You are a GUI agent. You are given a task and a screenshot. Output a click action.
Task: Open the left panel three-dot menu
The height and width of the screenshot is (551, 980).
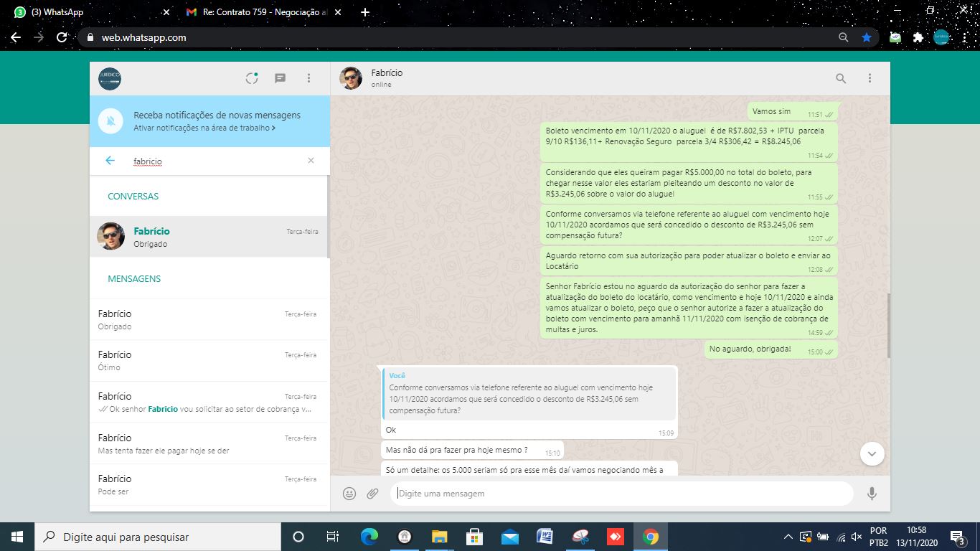point(308,79)
